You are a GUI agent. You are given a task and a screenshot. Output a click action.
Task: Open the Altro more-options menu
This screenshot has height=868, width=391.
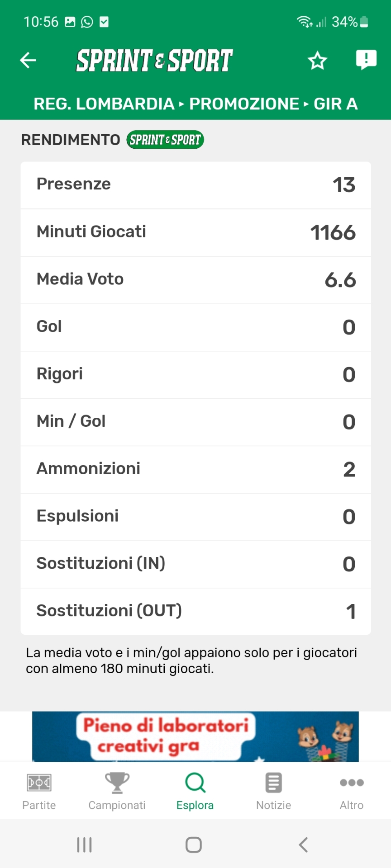click(352, 791)
